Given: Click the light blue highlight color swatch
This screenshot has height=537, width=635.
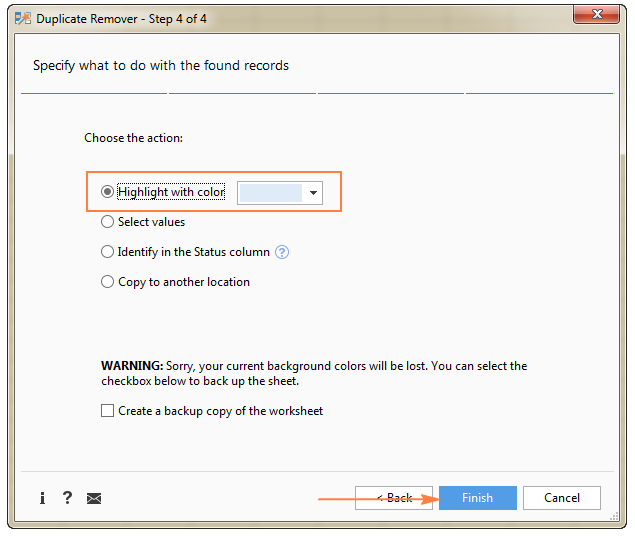Looking at the screenshot, I should tap(270, 193).
